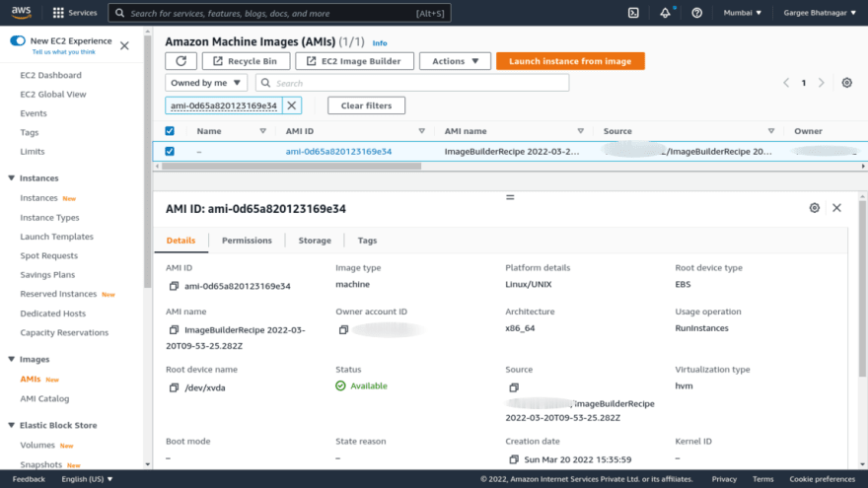The height and width of the screenshot is (488, 868).
Task: Open the notifications bell
Action: tap(666, 13)
